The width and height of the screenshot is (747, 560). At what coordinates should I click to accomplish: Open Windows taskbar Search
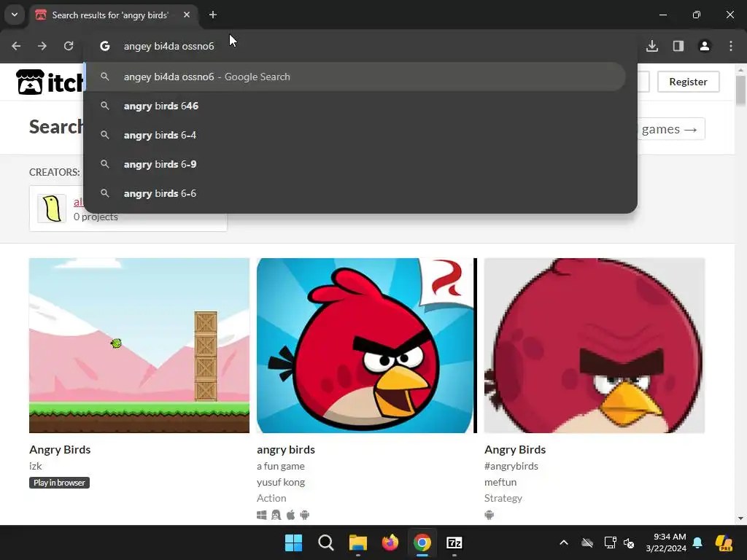tap(326, 542)
